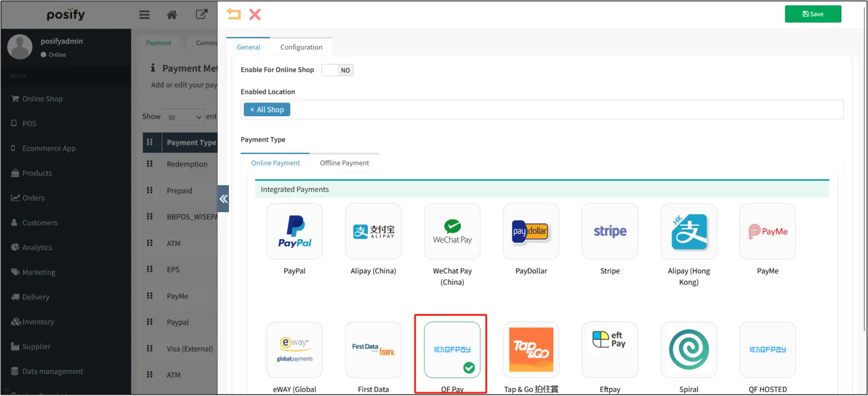The height and width of the screenshot is (396, 868).
Task: Open Orders in sidebar menu
Action: (x=66, y=198)
